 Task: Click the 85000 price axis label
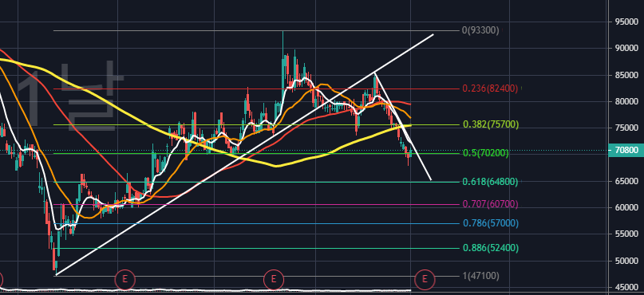[x=626, y=75]
